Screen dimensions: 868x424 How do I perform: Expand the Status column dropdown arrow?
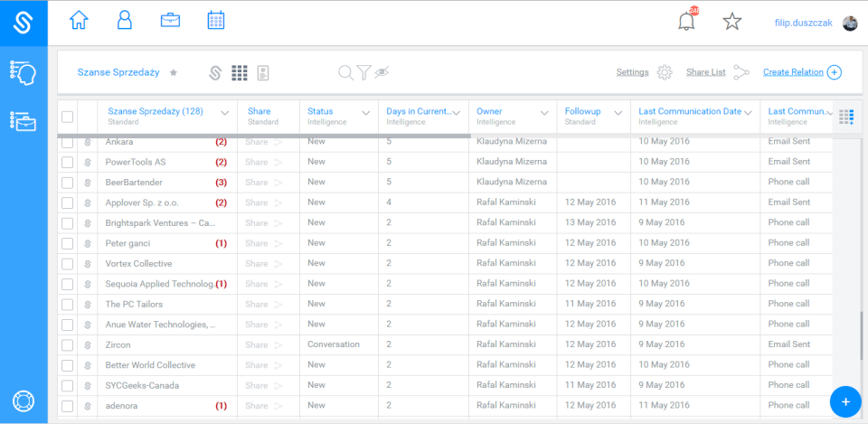[x=366, y=113]
